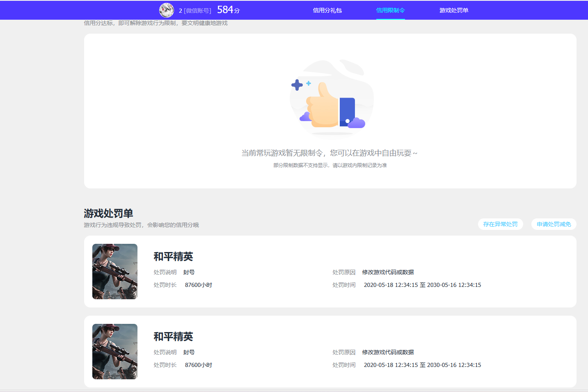Click 封号 in first penalty card
Image resolution: width=588 pixels, height=392 pixels.
[x=189, y=272]
